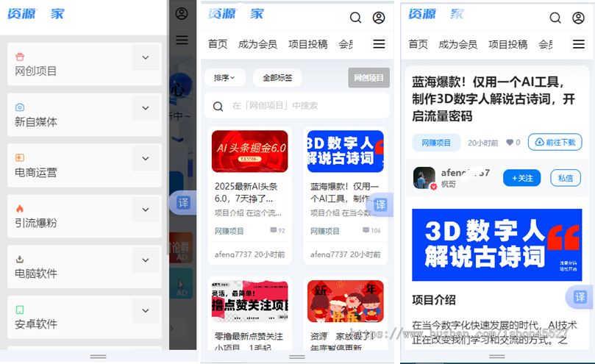595x364 pixels.
Task: Click the user account icon in left panel
Action: click(x=182, y=14)
